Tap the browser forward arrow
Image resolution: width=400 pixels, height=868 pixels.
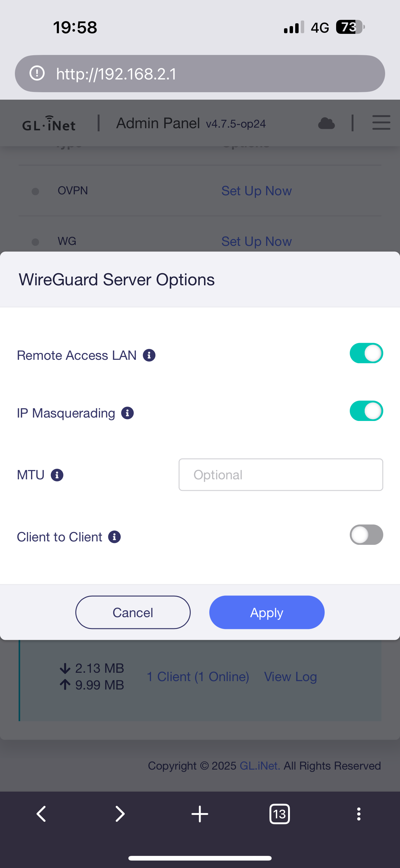(x=120, y=814)
